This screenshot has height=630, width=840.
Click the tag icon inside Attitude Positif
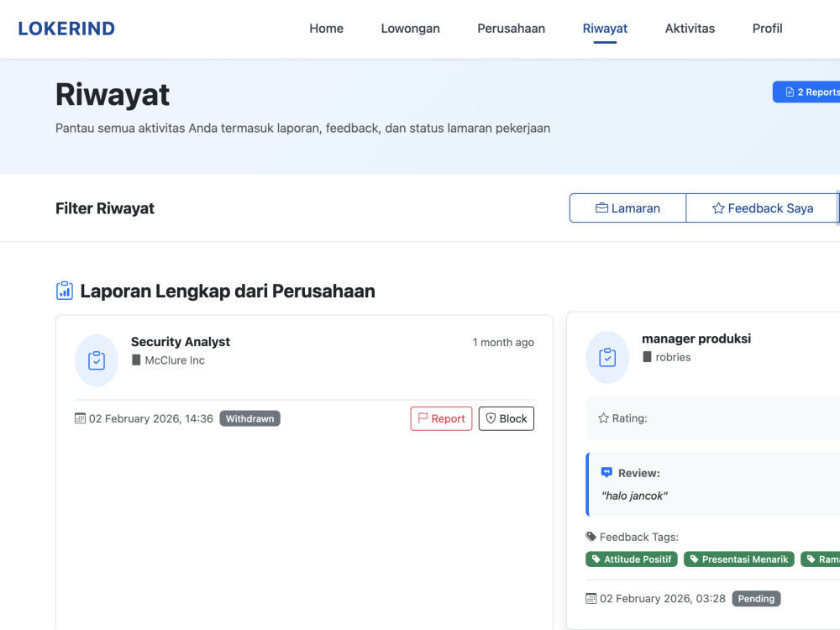click(x=596, y=559)
